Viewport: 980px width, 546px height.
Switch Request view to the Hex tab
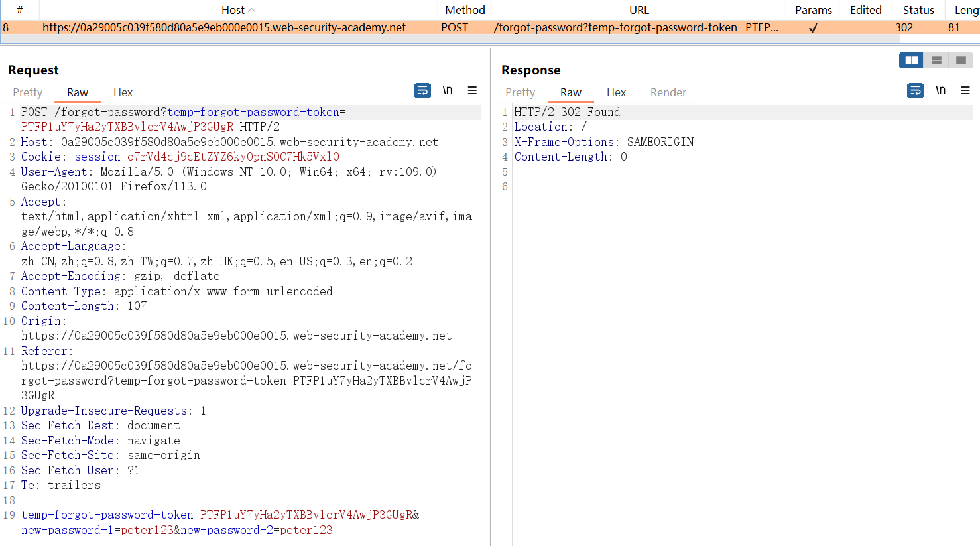tap(123, 92)
